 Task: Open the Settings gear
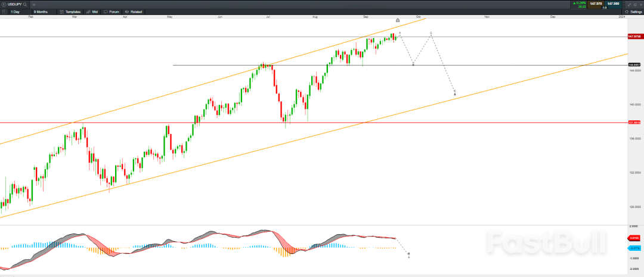[633, 11]
